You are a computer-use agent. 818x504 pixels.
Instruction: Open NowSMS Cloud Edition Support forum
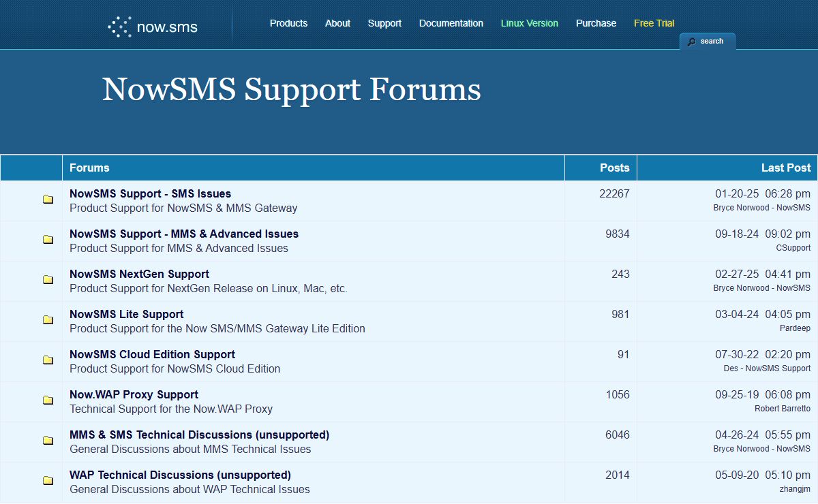point(152,354)
